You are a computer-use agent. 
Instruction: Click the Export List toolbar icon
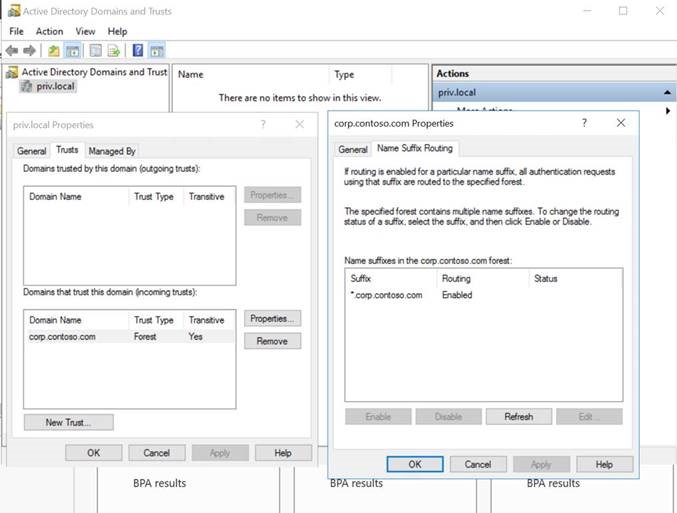click(114, 51)
